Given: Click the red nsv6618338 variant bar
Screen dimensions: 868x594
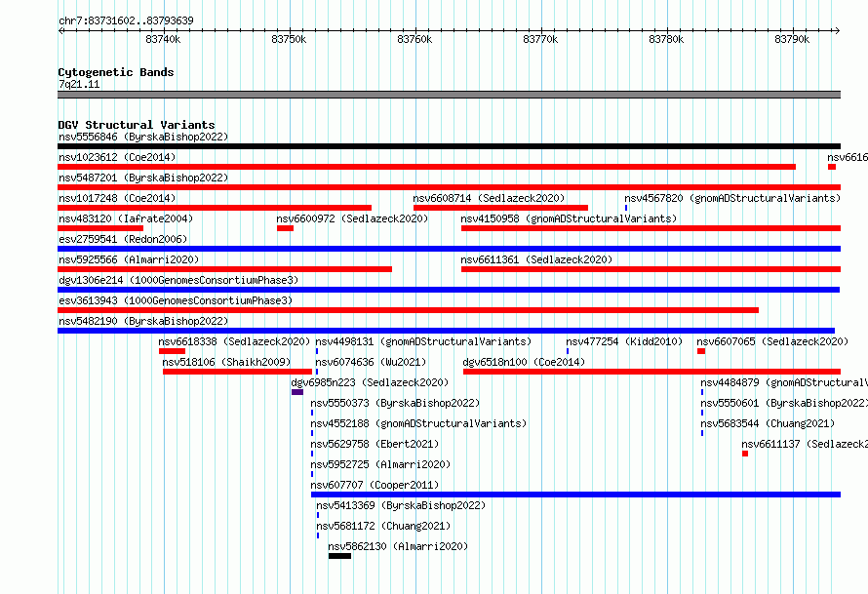Looking at the screenshot, I should click(172, 351).
